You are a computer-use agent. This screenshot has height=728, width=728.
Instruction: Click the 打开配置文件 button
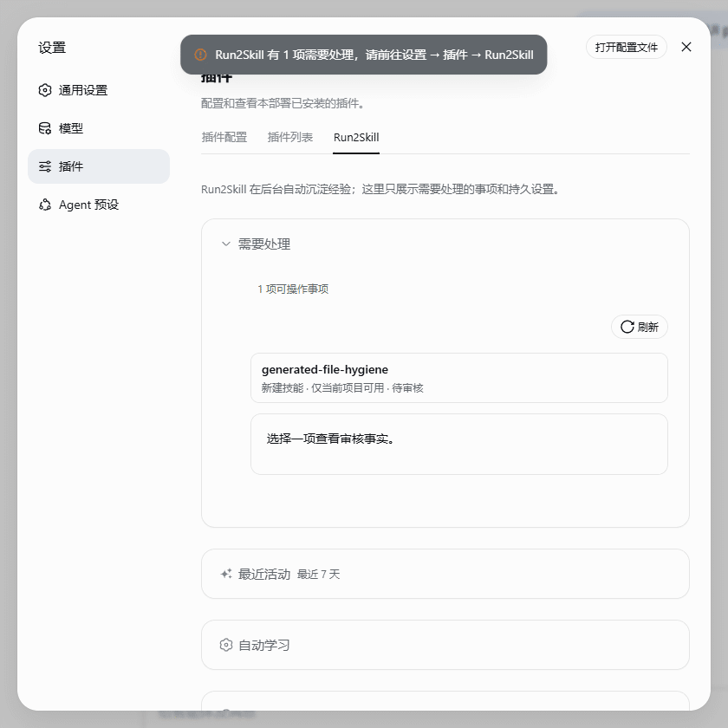(627, 47)
